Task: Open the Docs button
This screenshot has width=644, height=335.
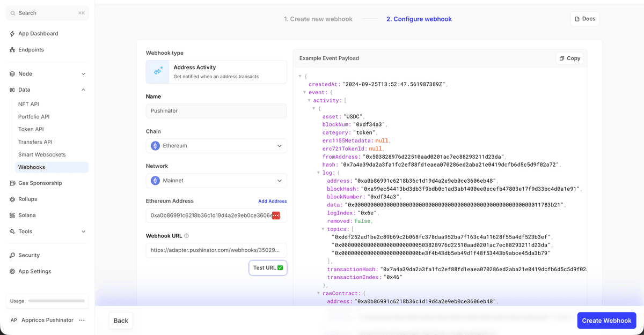Action: point(584,19)
